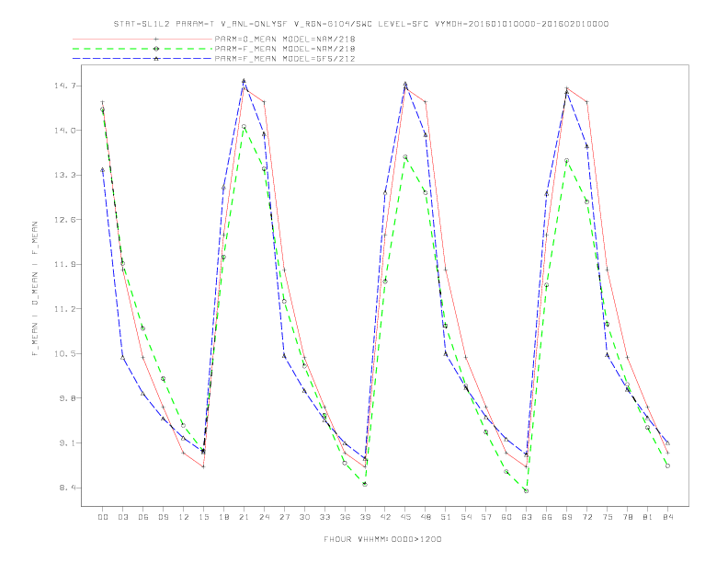Image resolution: width=728 pixels, height=563 pixels.
Task: Click forecast hour label 36 on x-axis
Action: (345, 517)
